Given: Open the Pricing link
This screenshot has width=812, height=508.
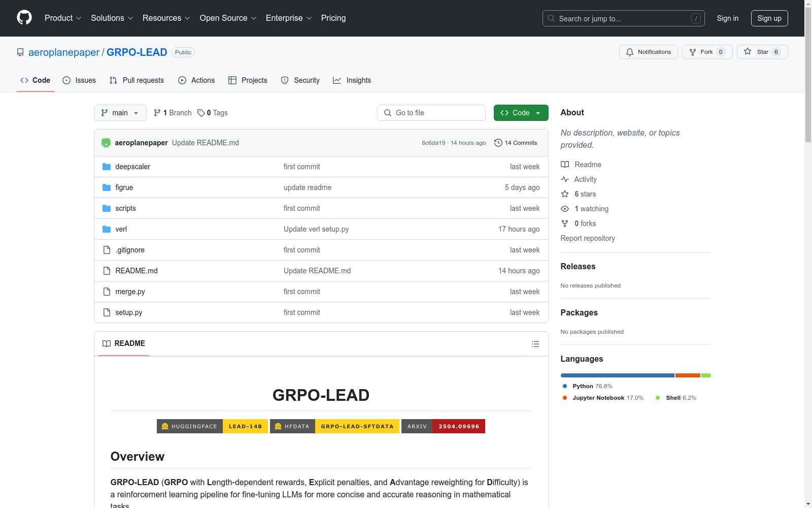Looking at the screenshot, I should [333, 18].
